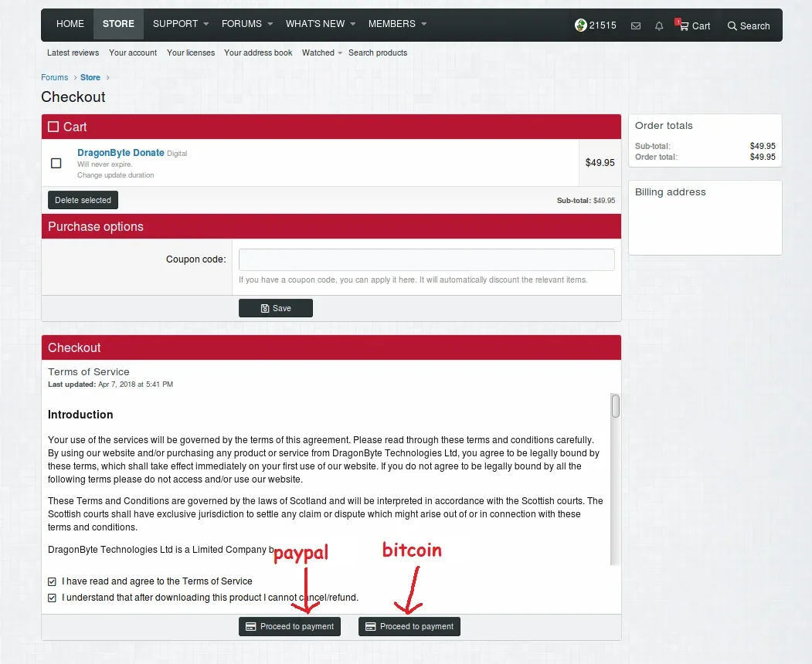Open the Watched submenu dropdown
The image size is (812, 664).
tap(340, 53)
